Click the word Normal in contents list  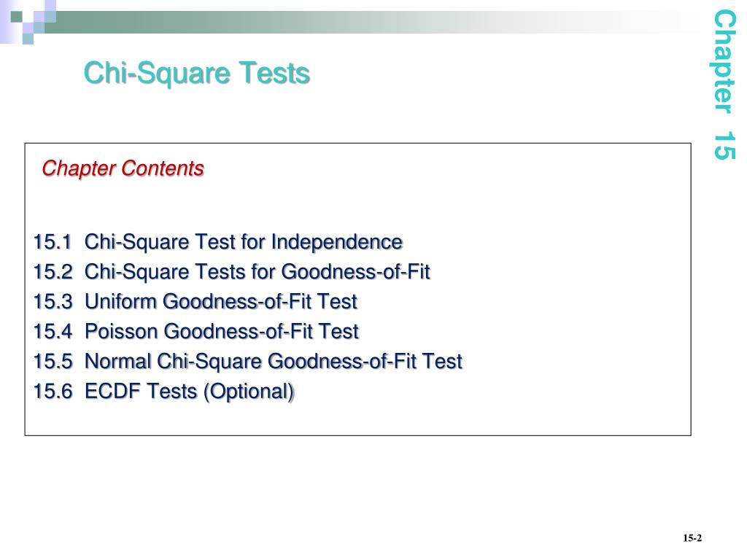[117, 362]
